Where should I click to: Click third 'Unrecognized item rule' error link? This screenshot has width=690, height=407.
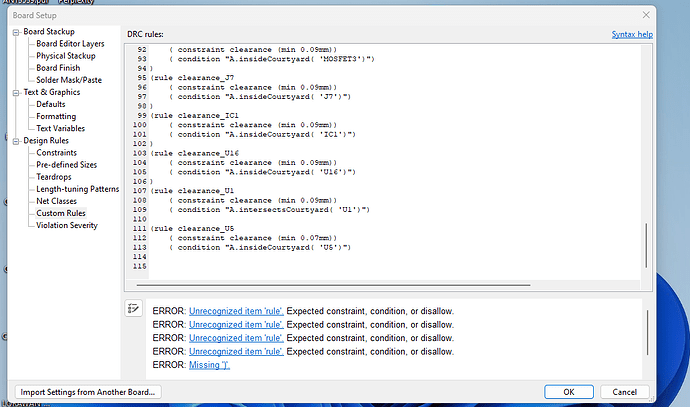click(236, 338)
